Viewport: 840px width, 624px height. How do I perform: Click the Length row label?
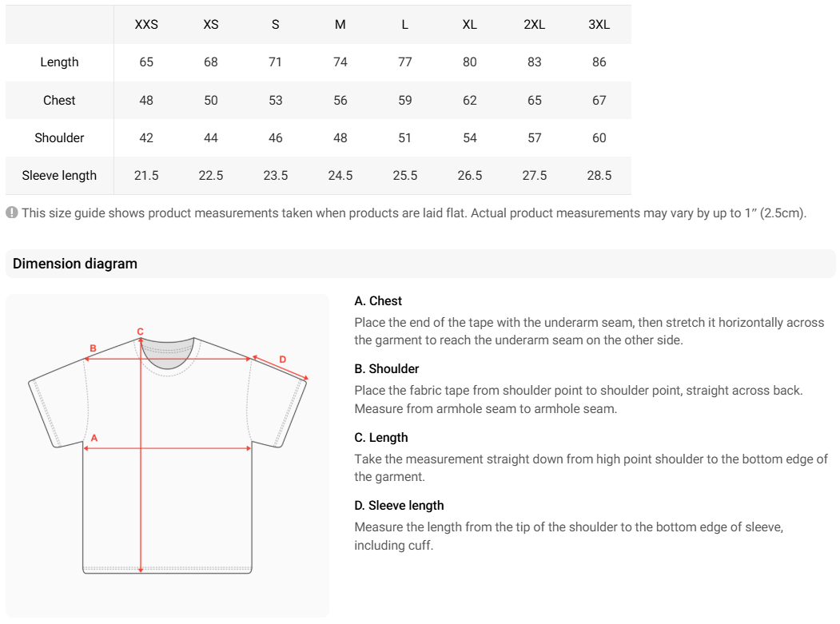[x=59, y=62]
